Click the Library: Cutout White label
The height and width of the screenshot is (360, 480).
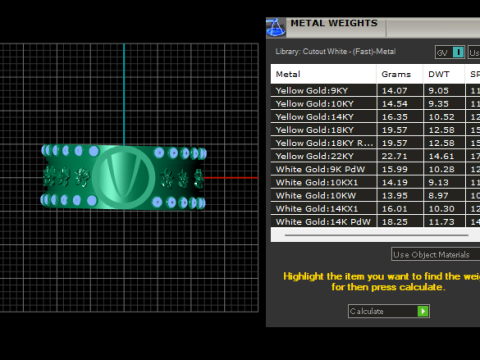(x=335, y=52)
